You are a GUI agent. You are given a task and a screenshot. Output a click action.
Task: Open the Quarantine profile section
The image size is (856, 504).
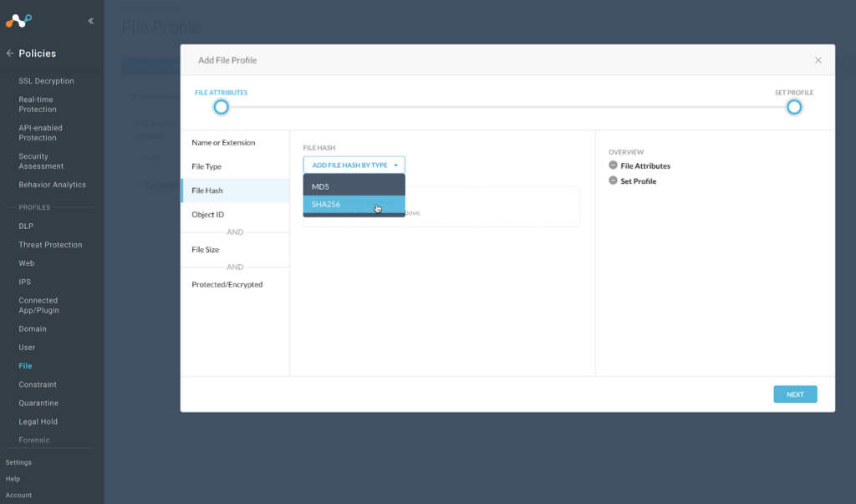pos(38,403)
